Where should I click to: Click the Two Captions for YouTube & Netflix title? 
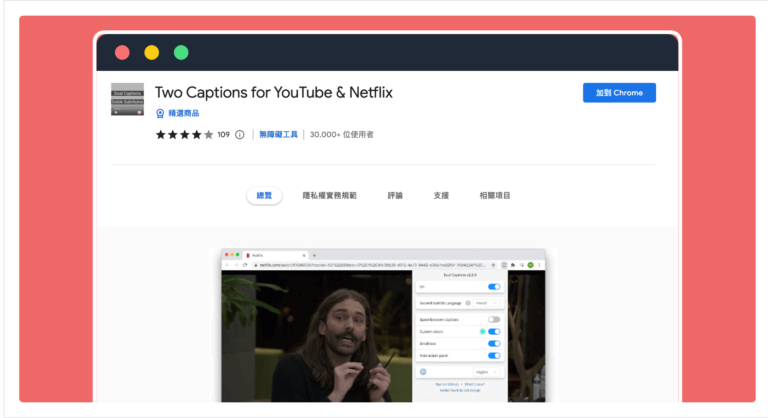(274, 93)
